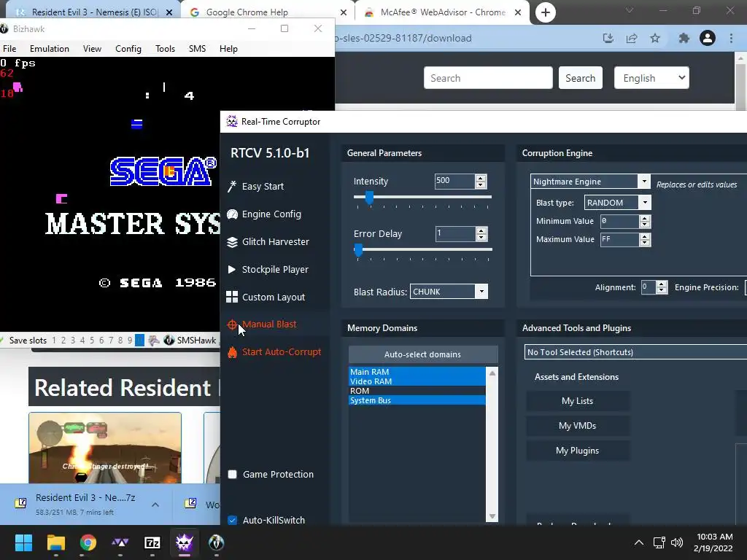
Task: Open Chrome from taskbar
Action: pyautogui.click(x=88, y=542)
